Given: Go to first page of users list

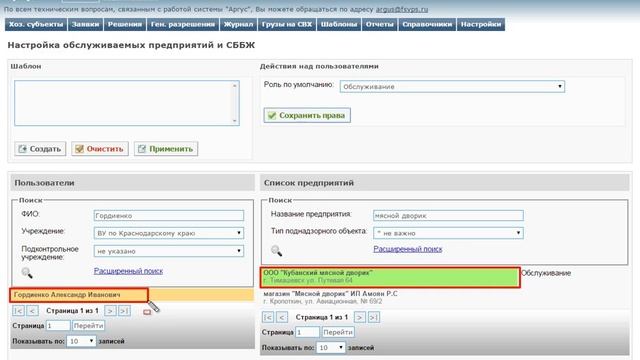Looking at the screenshot, I should 18,311.
